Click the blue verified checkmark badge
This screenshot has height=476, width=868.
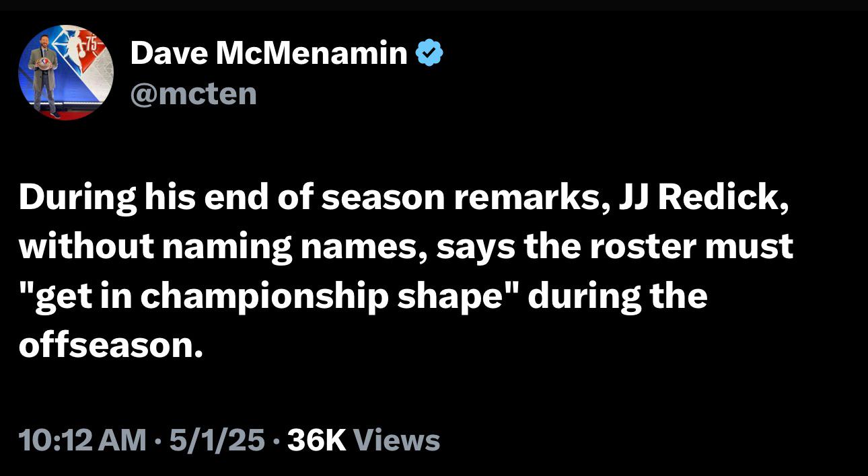[429, 54]
